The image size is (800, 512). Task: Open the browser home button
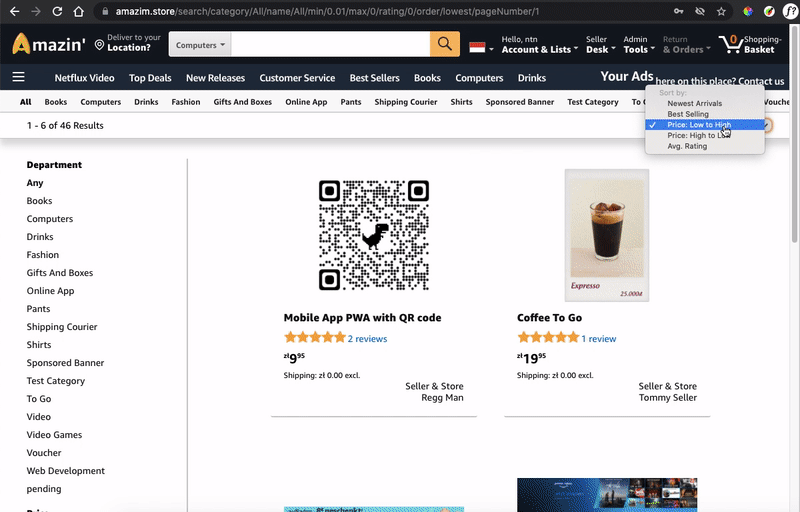tap(79, 11)
